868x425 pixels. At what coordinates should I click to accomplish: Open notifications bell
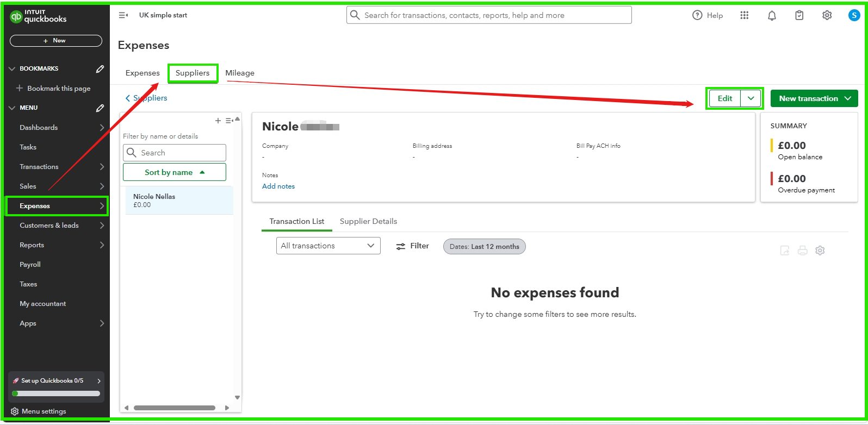tap(772, 15)
